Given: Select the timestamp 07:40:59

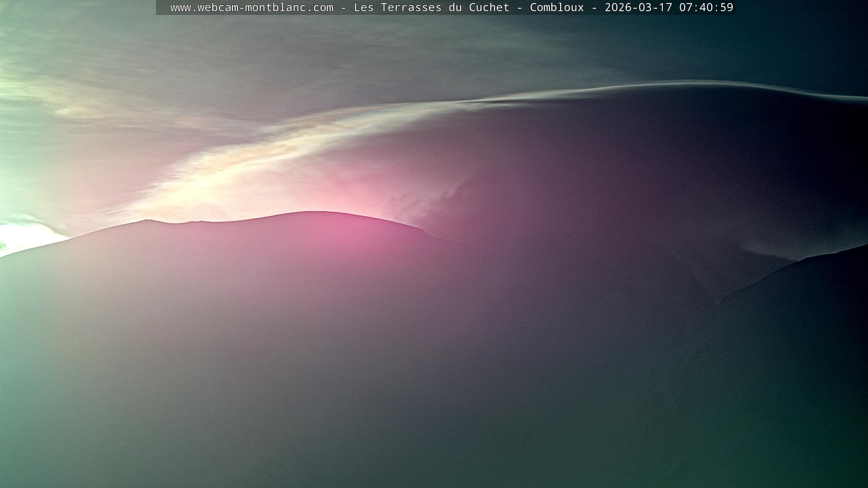Looking at the screenshot, I should 706,7.
